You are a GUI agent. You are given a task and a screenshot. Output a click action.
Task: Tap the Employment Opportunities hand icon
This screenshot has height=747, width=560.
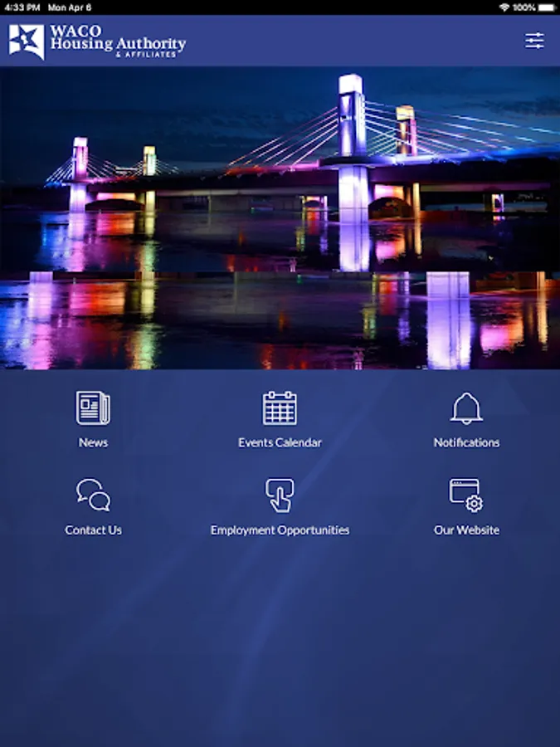pos(280,496)
